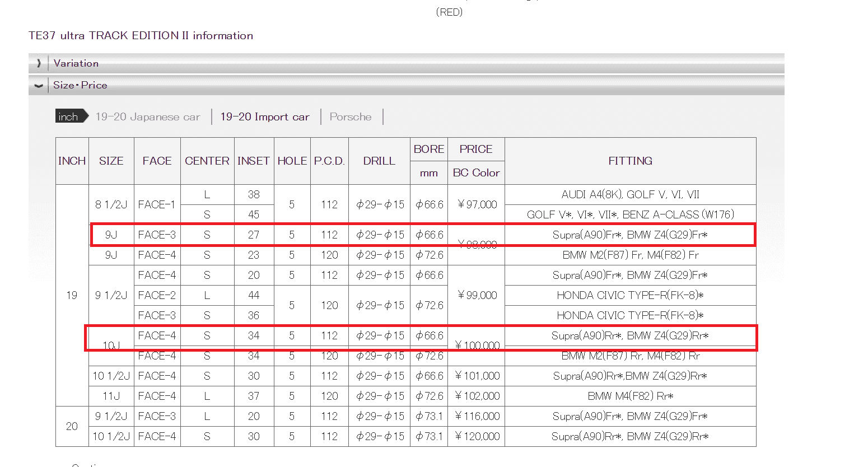Click the 10 1/2J size in ¥120,000 row
The image size is (868, 467).
[x=111, y=436]
